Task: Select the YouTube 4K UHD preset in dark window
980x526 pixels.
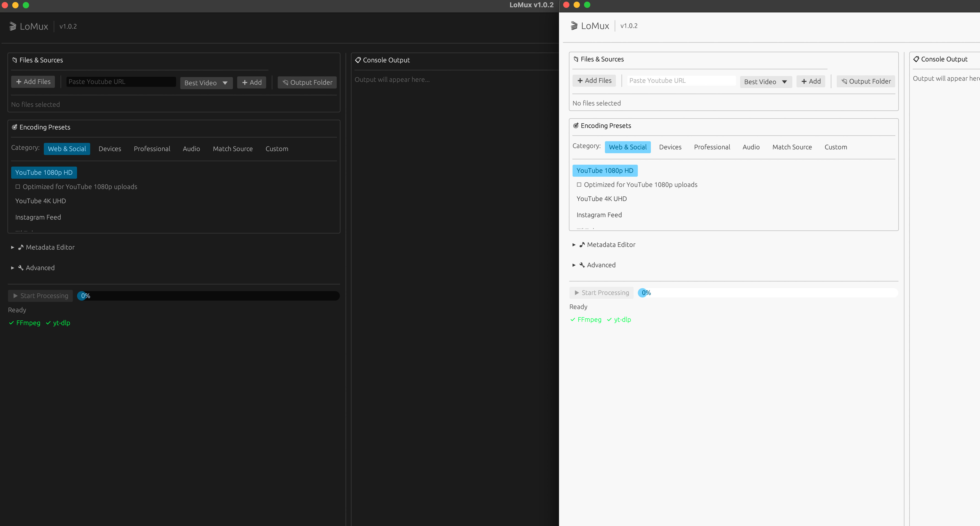Action: [40, 201]
